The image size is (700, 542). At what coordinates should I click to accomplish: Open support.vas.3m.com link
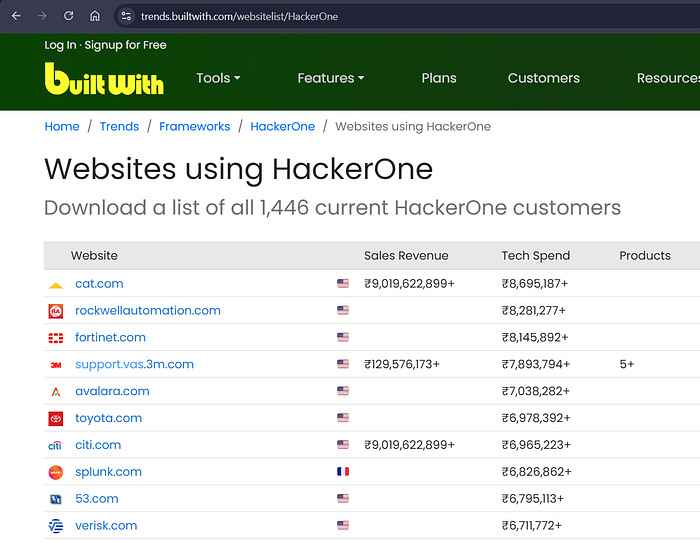pos(134,364)
